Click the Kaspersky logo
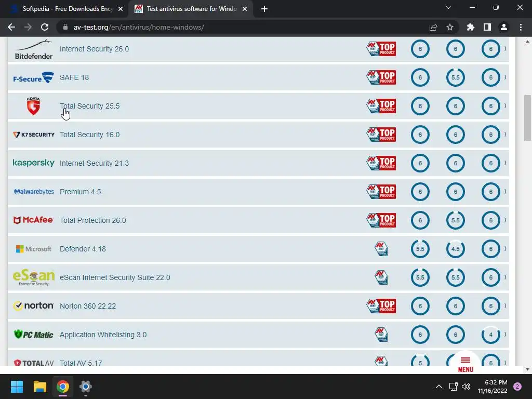Viewport: 532px width, 399px height. (34, 163)
